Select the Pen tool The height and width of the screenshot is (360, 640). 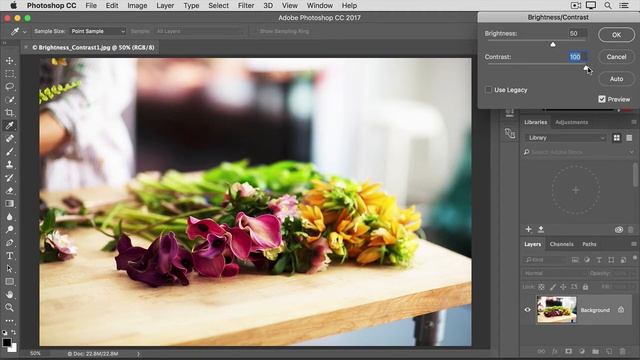click(x=9, y=243)
